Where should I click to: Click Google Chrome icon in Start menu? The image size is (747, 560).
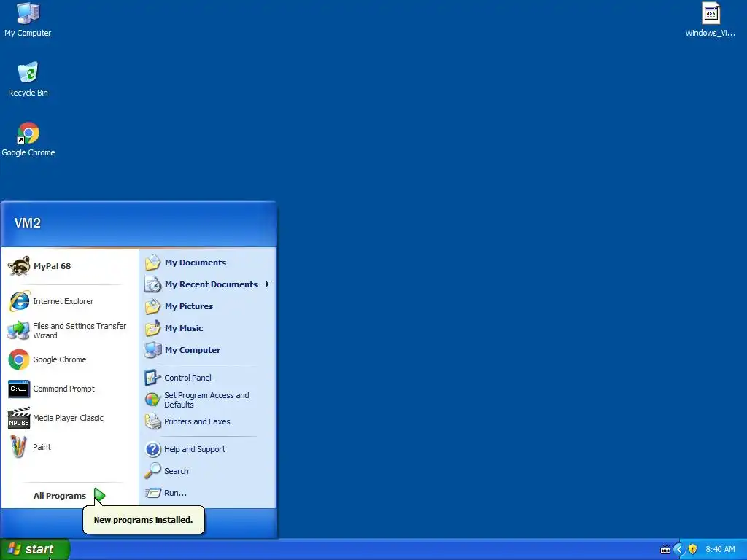click(x=19, y=359)
